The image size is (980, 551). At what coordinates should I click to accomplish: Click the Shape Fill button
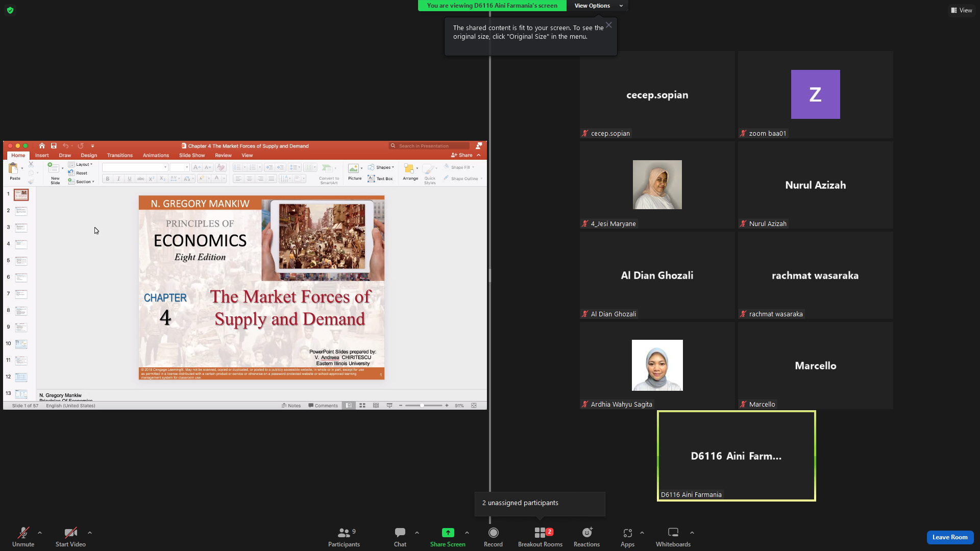[x=459, y=167]
